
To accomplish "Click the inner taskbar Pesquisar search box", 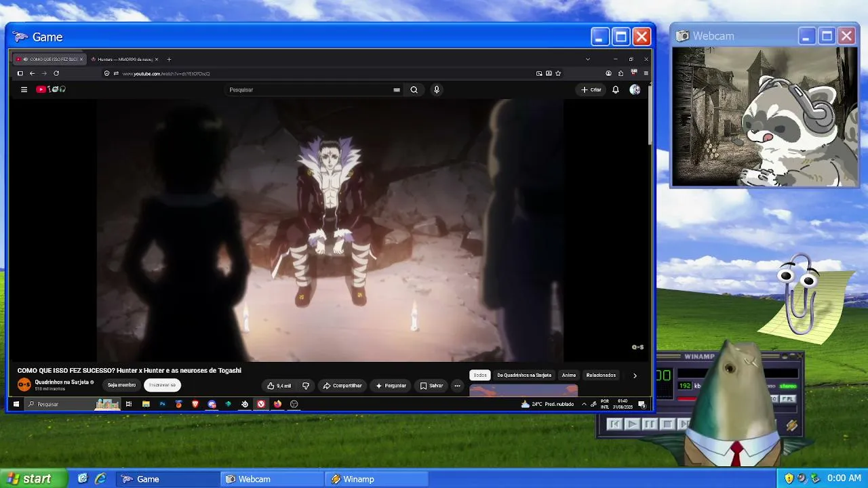I will 73,404.
